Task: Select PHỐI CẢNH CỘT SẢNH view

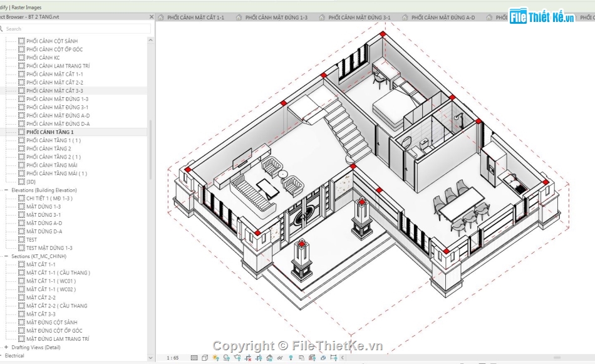Action: point(52,41)
